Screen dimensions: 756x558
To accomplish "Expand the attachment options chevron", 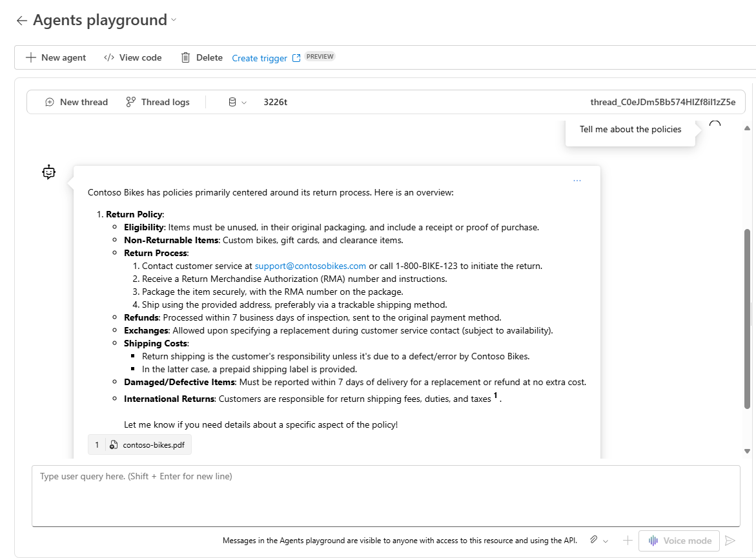I will tap(606, 541).
